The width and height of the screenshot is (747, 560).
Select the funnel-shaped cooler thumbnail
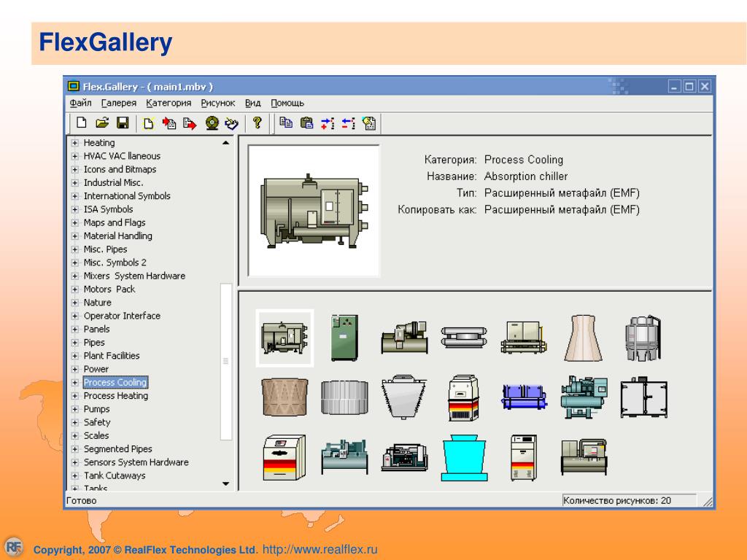click(404, 397)
